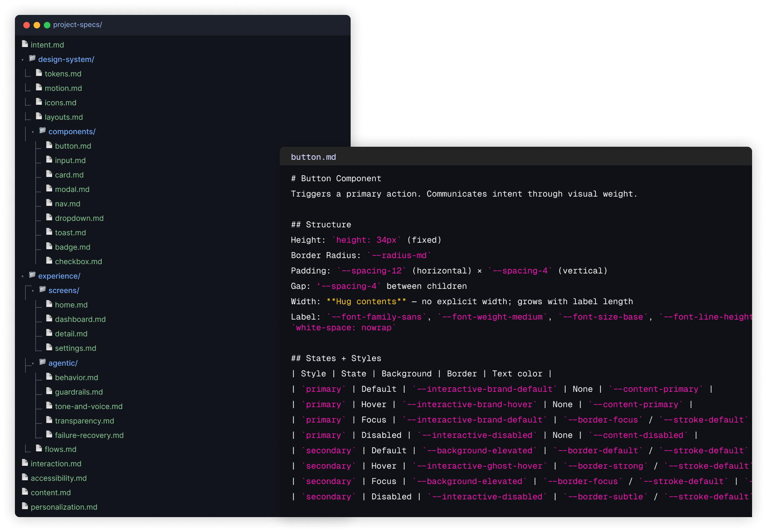This screenshot has width=767, height=532.
Task: Click the folder icon next to design-system/
Action: pos(32,58)
